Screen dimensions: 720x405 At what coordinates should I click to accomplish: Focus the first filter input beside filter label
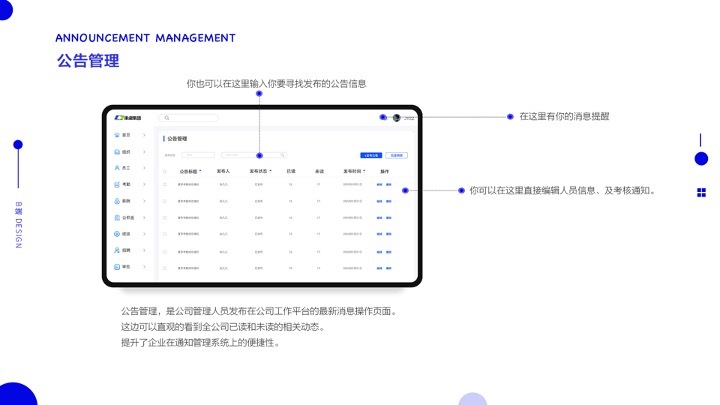(198, 155)
